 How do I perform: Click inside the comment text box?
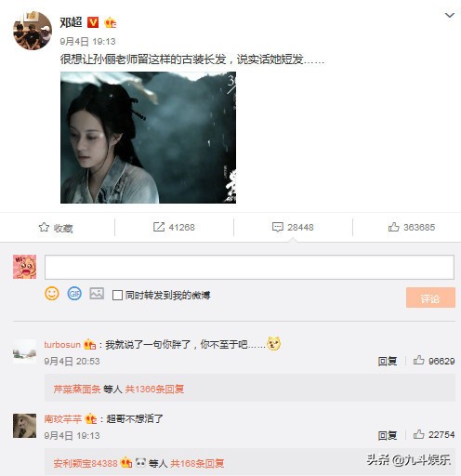(249, 267)
